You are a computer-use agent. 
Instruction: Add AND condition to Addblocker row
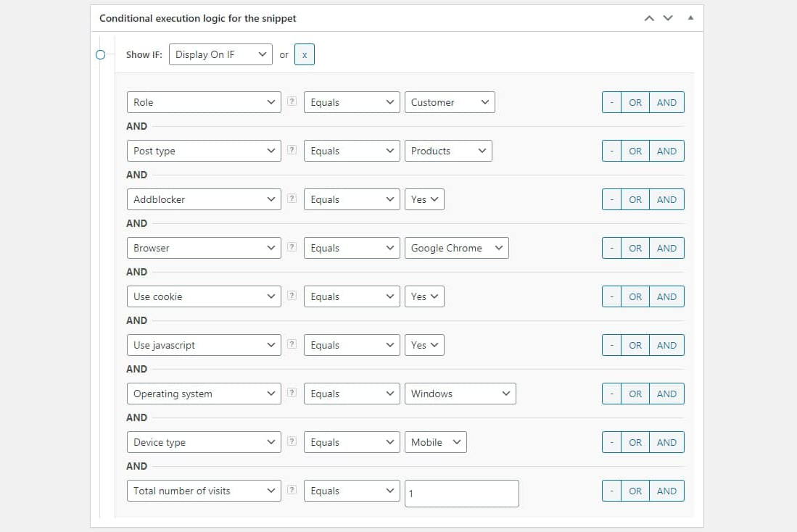click(666, 199)
